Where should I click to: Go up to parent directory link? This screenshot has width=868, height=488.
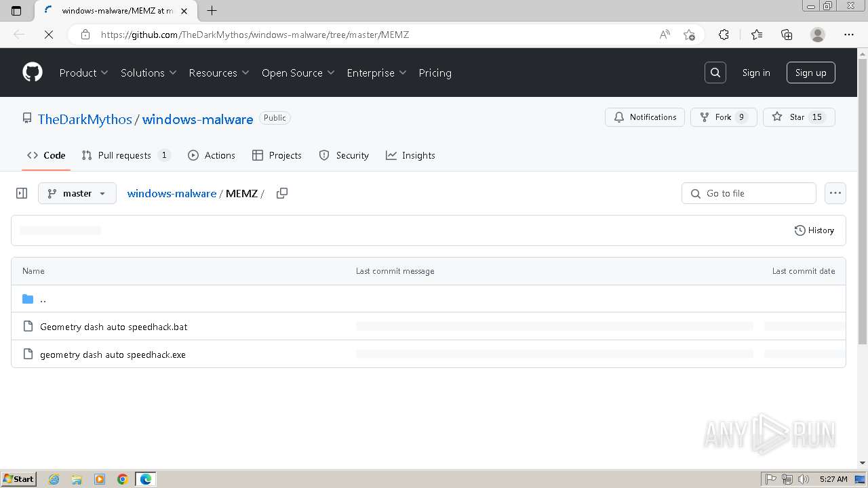(43, 299)
